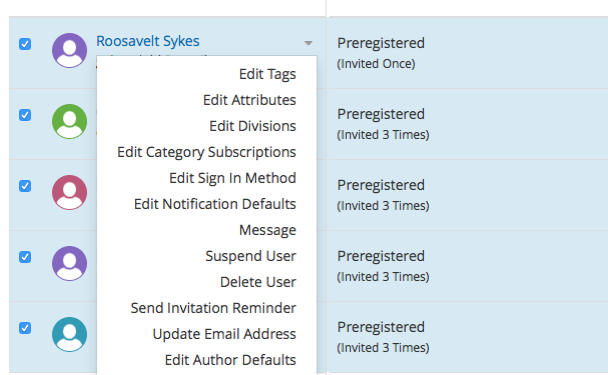Uncheck the checkbox beside the teal avatar

pyautogui.click(x=25, y=328)
